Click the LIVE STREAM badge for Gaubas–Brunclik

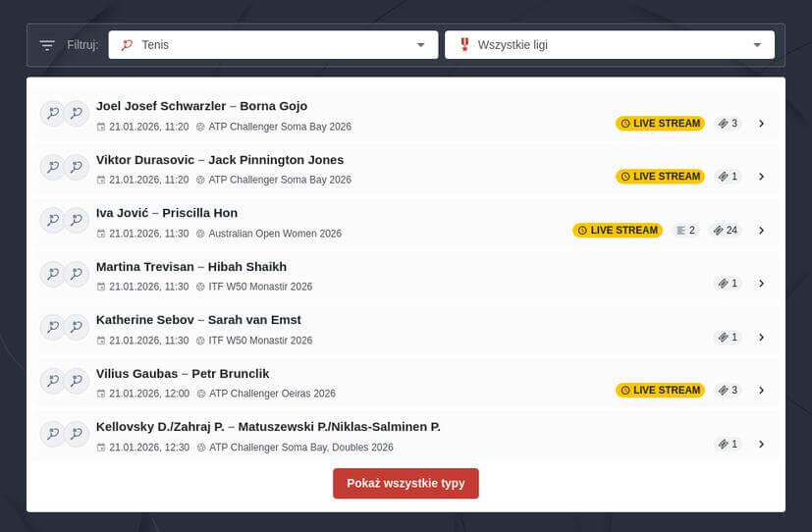pyautogui.click(x=660, y=391)
